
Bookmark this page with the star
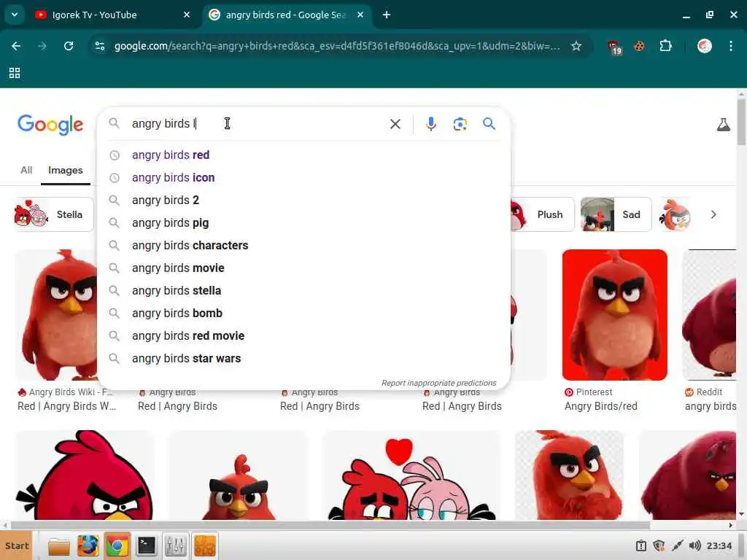pos(576,46)
